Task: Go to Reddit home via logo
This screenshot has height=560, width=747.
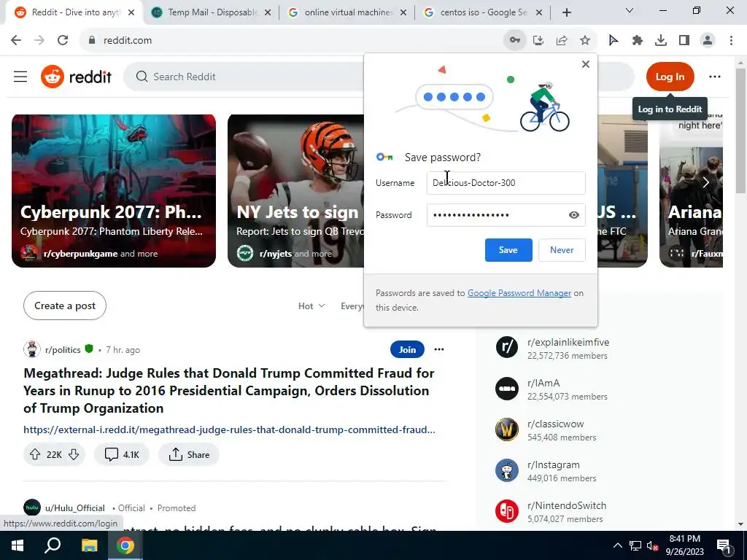Action: pos(76,77)
